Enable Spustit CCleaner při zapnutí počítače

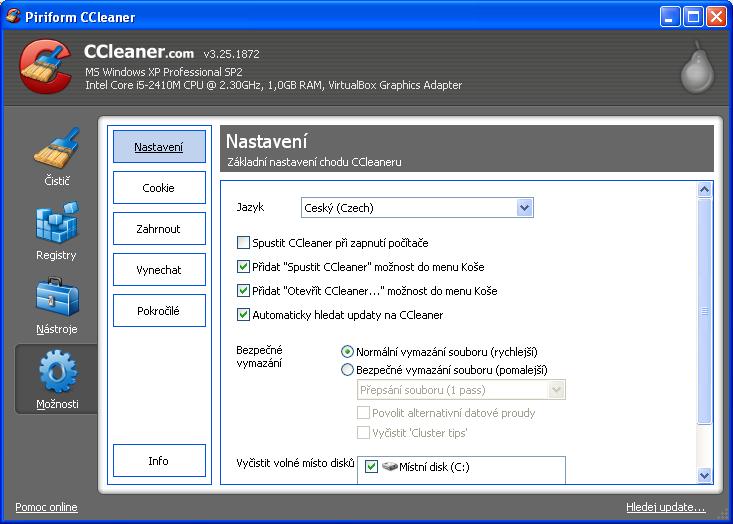click(x=244, y=243)
